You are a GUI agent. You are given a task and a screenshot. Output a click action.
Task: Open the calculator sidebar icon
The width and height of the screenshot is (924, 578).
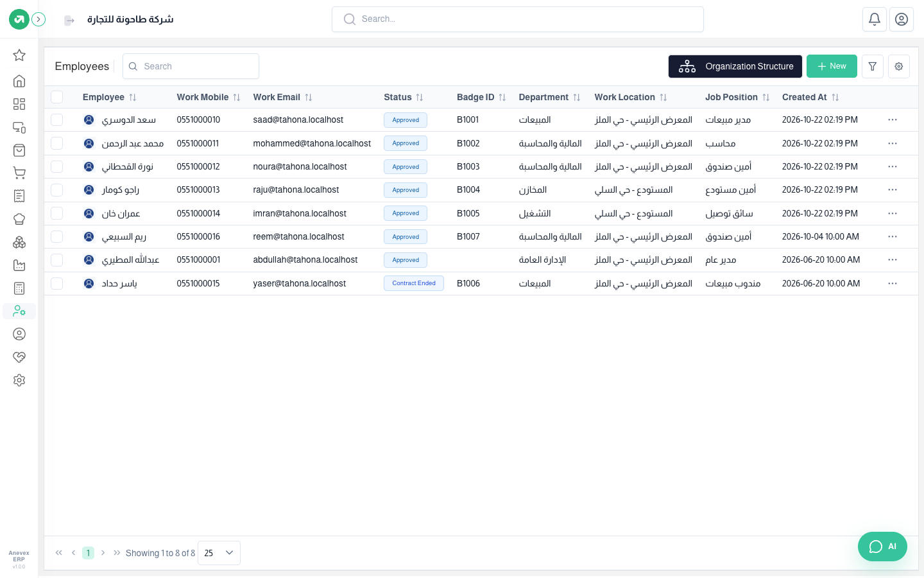[x=19, y=288]
